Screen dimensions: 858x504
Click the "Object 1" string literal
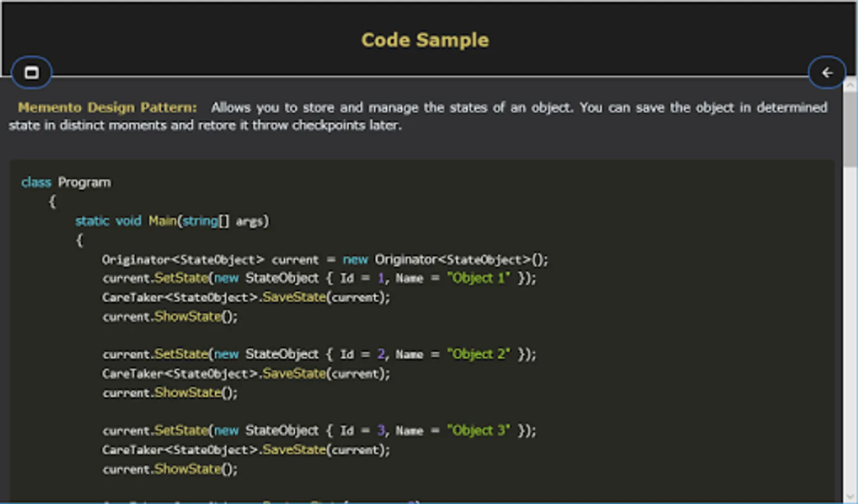pos(479,278)
